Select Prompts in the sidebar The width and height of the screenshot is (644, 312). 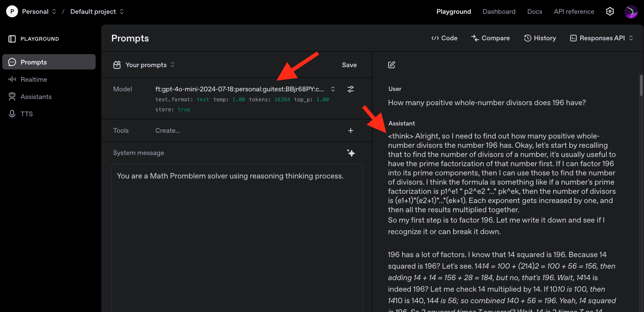click(49, 62)
